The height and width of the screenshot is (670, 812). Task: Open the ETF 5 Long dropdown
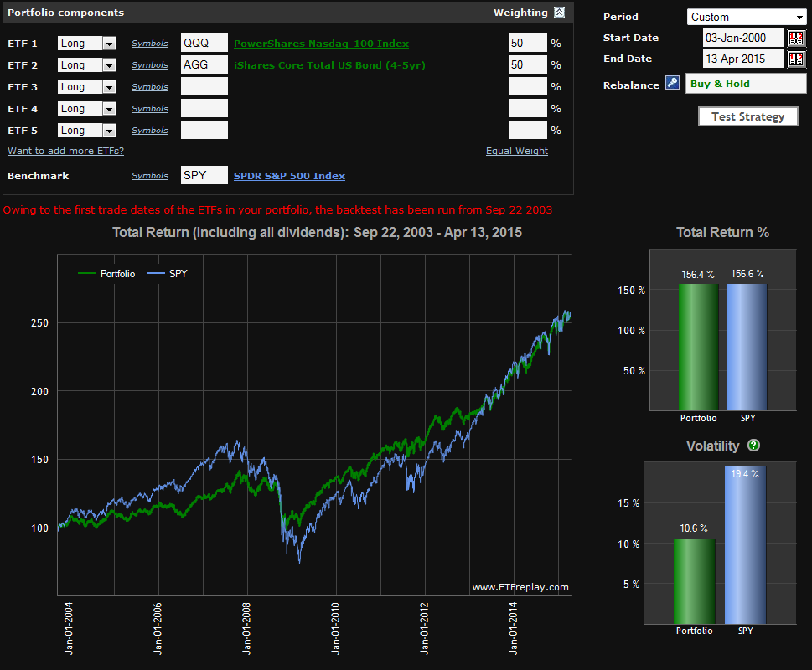click(108, 131)
